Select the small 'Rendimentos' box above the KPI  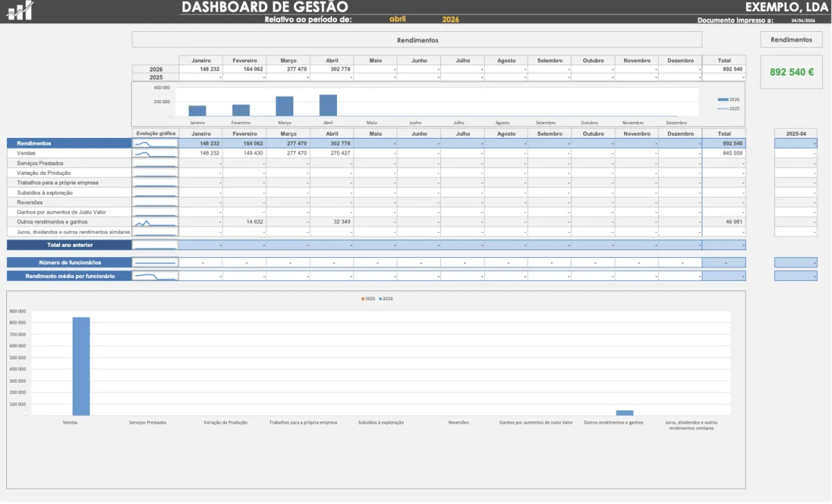click(791, 40)
